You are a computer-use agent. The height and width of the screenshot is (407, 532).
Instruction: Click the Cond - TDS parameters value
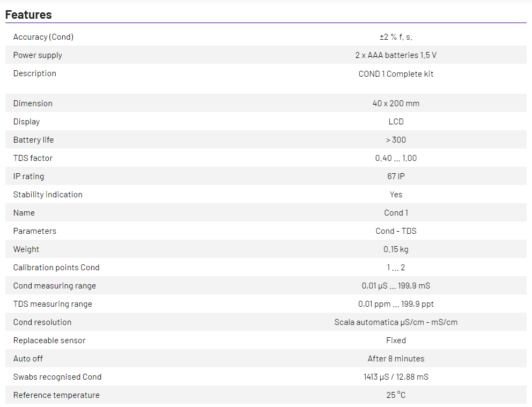[396, 231]
